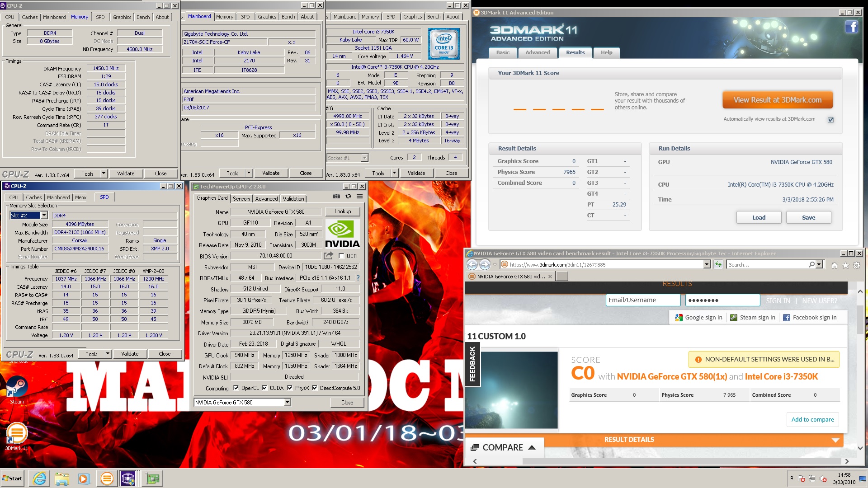
Task: Switch to the Advanced tab in GPU-Z
Action: pos(266,198)
